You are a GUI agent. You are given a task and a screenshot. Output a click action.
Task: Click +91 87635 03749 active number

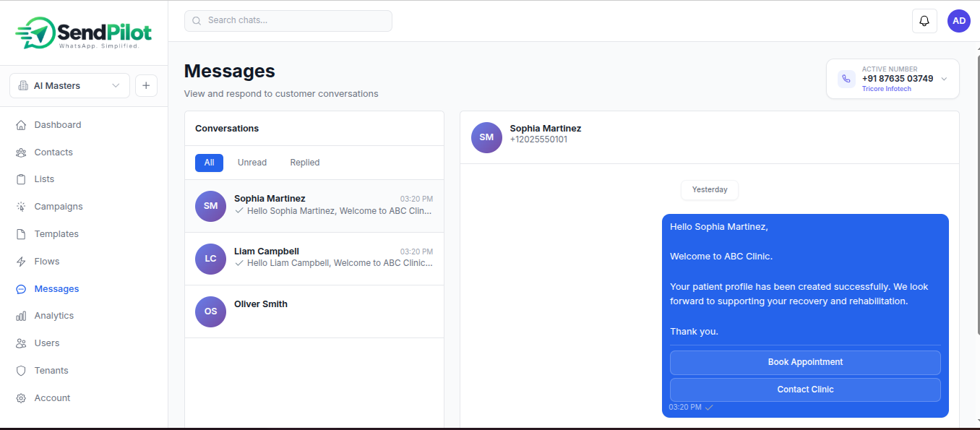[898, 79]
